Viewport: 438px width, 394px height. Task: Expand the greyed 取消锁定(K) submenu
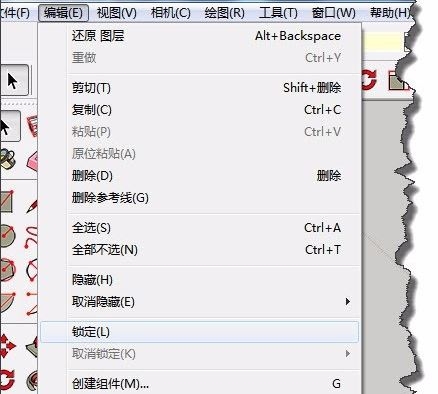tap(200, 354)
